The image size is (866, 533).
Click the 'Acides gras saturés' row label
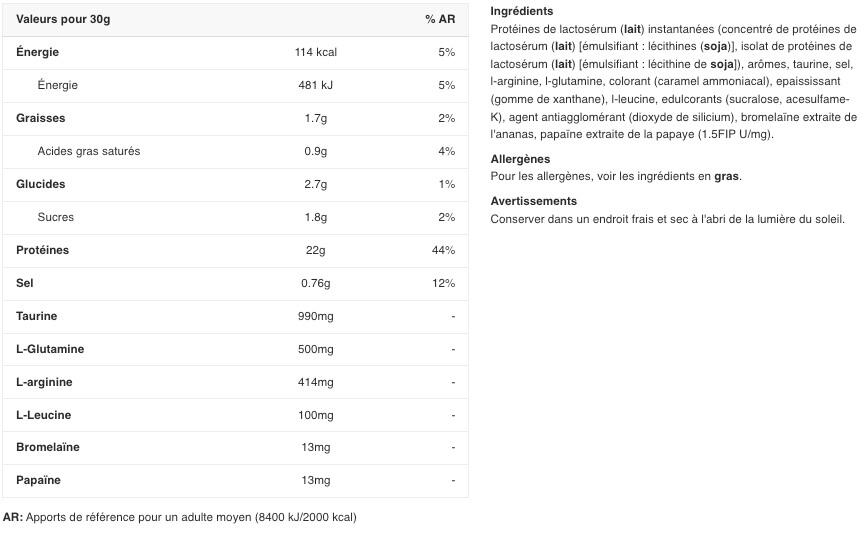point(89,151)
